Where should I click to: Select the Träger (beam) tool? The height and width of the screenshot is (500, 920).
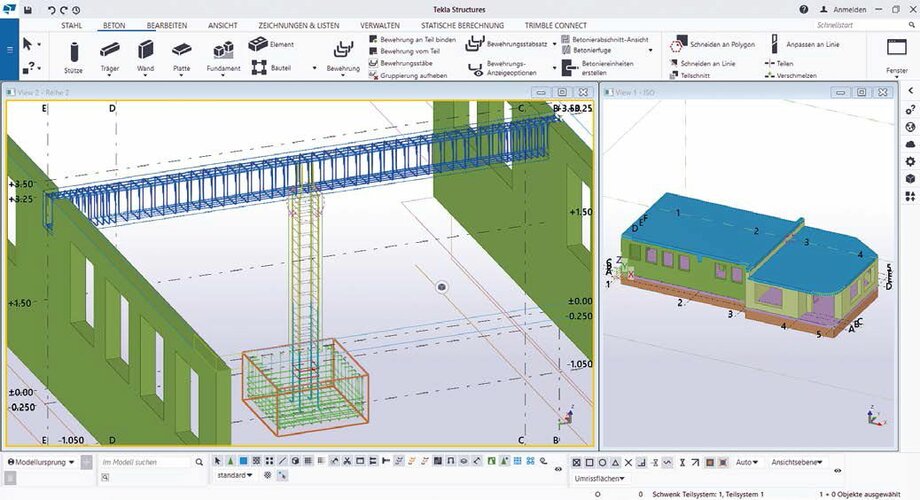[x=110, y=56]
